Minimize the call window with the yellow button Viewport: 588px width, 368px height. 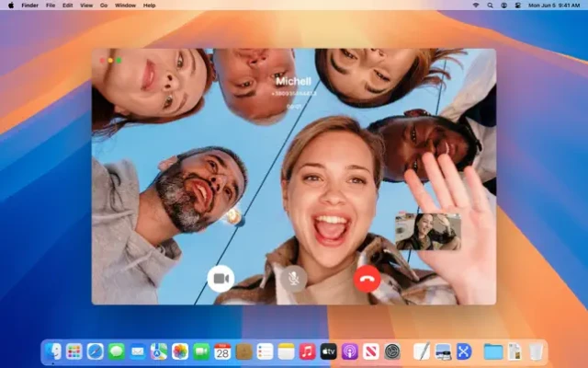110,60
